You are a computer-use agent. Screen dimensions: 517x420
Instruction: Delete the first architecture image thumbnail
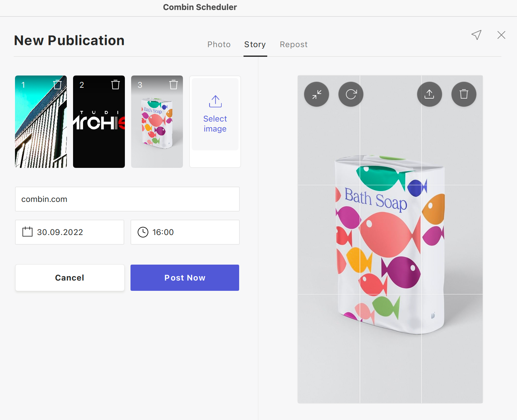click(x=57, y=85)
